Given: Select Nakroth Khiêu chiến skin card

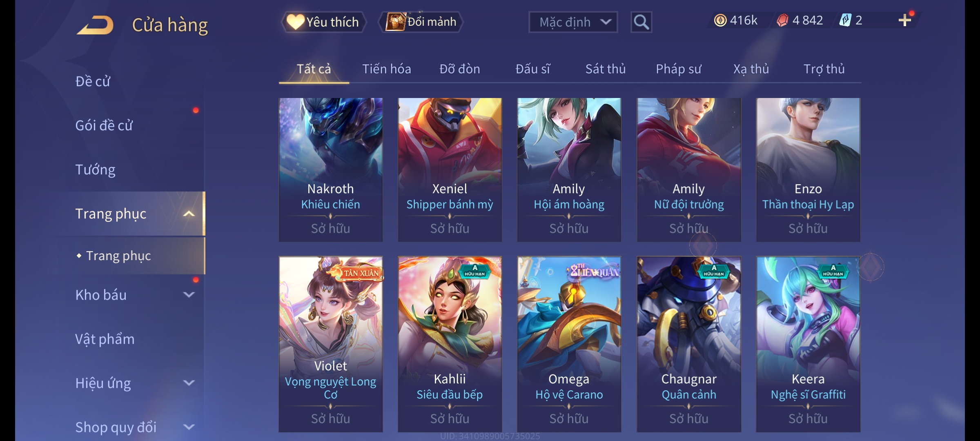Looking at the screenshot, I should click(331, 169).
